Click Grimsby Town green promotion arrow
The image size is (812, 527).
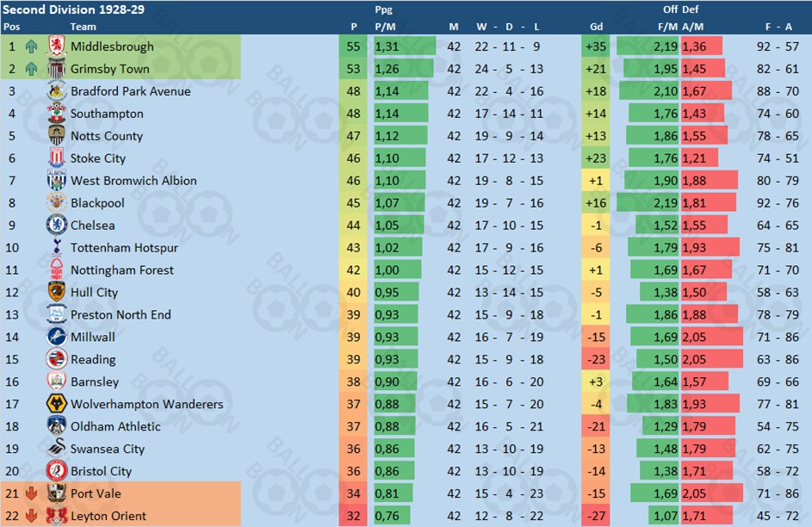[31, 69]
